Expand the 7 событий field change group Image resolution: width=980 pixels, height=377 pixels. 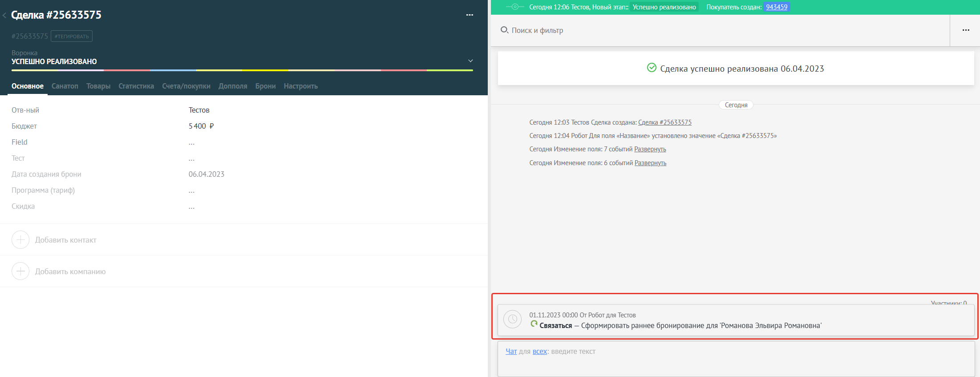point(650,149)
